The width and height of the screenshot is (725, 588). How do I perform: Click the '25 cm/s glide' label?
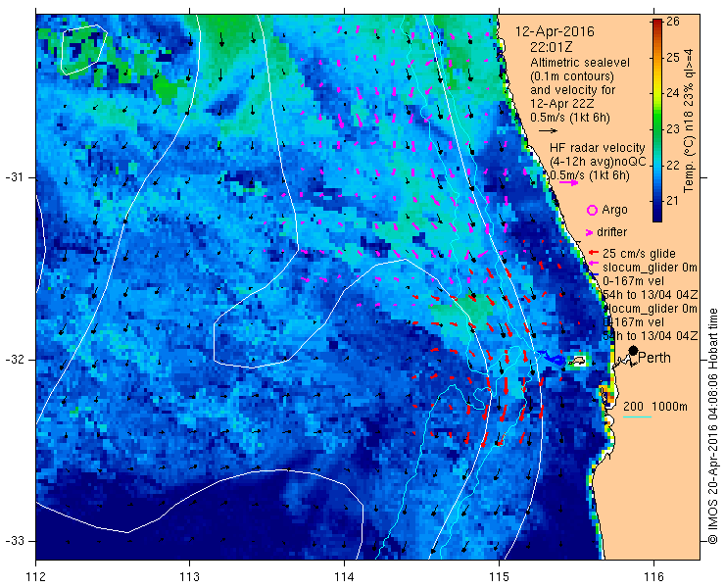coord(639,254)
